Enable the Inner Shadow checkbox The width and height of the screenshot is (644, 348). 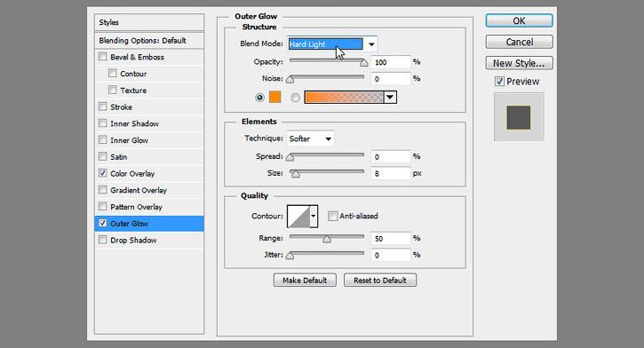[103, 123]
